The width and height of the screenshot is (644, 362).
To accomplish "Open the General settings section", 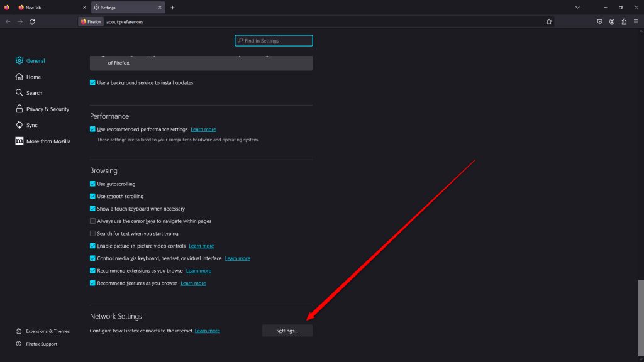I will click(35, 60).
